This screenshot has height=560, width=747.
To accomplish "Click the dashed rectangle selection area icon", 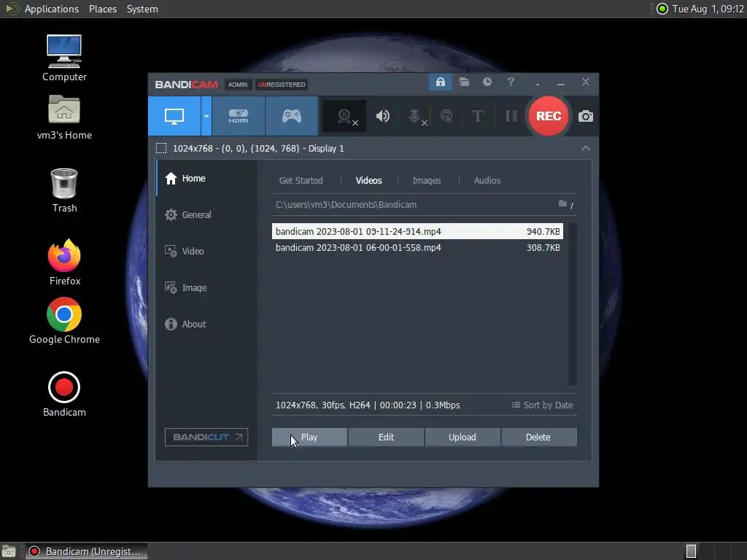I will click(161, 149).
